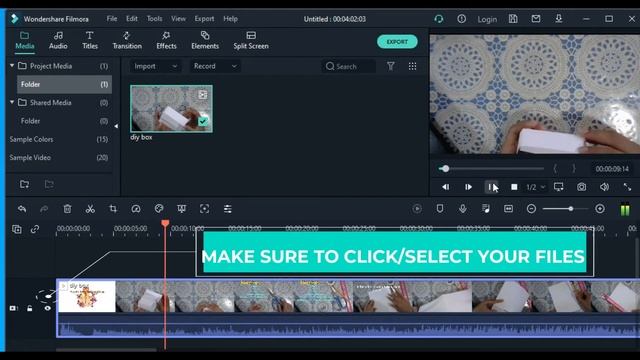
Task: Open the File menu
Action: coord(111,19)
